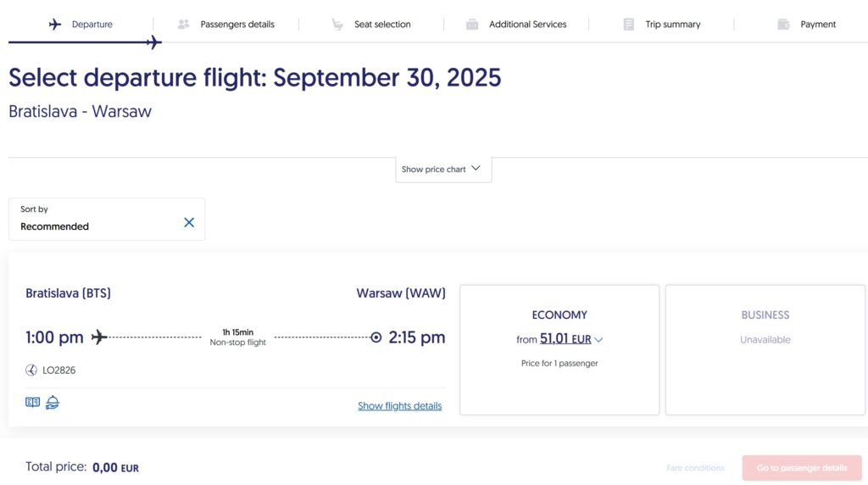Click the Trip summary document icon
This screenshot has width=868, height=485.
click(x=629, y=25)
